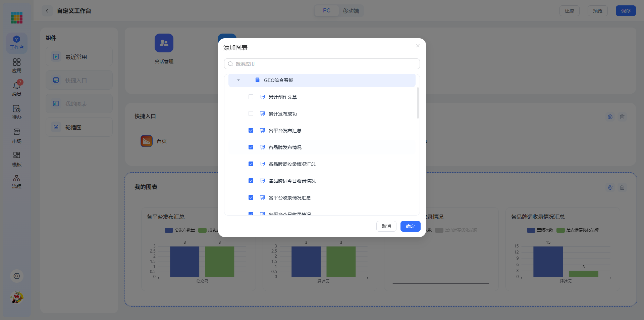Click 取消 in the dialog

pyautogui.click(x=386, y=226)
